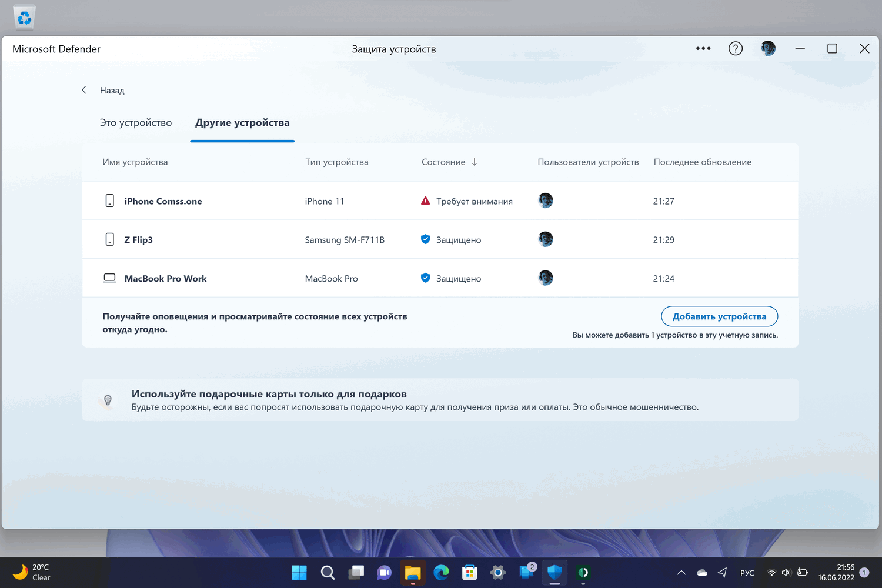
Task: Click the 21:27 last update time
Action: click(664, 201)
